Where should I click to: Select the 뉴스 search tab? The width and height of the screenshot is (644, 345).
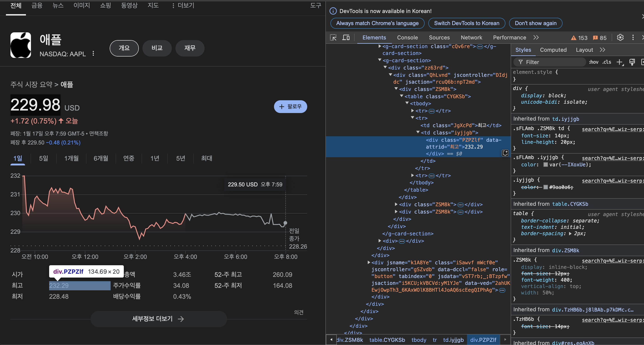coord(58,5)
